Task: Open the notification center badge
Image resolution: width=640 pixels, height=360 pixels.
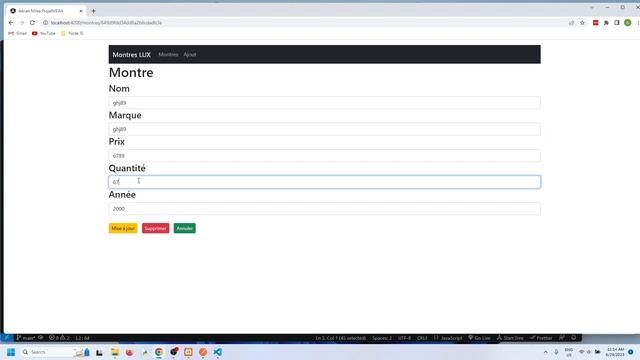Action: point(631,352)
